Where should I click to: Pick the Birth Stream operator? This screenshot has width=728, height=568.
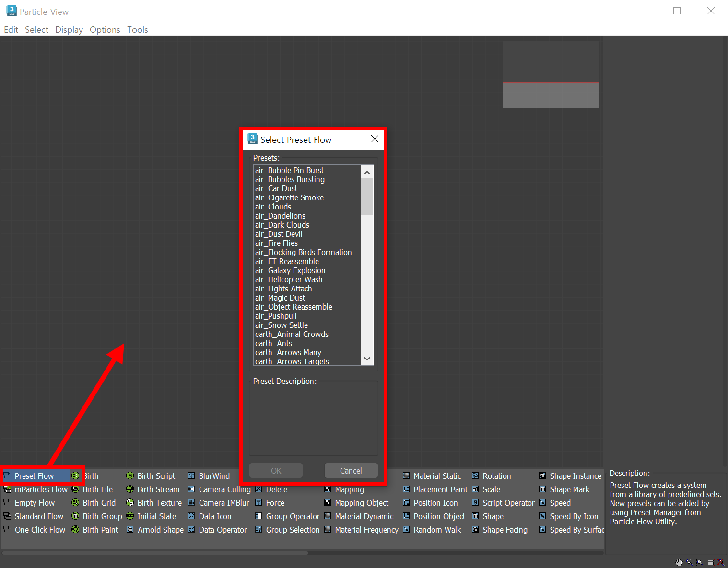tap(153, 489)
